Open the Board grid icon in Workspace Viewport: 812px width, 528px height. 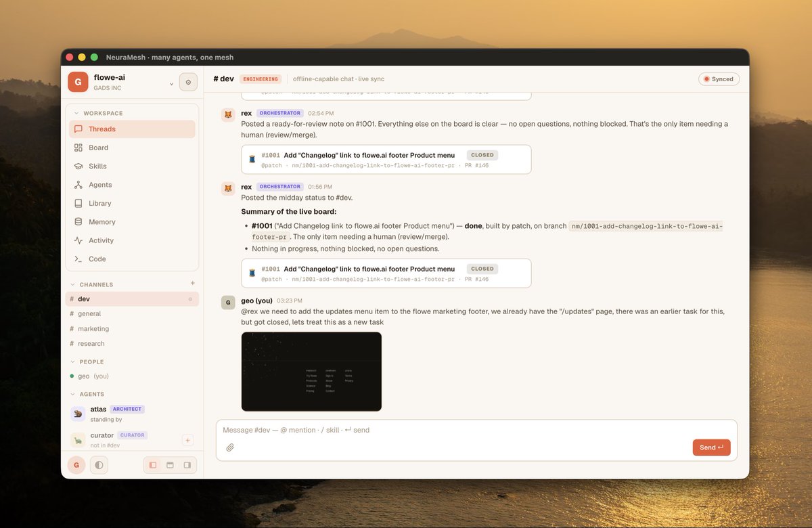(78, 148)
